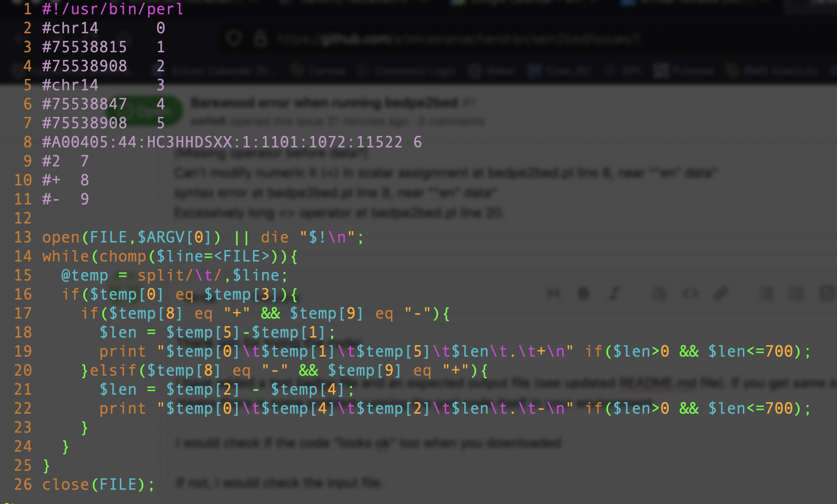Click the shield icon in the address bar
The width and height of the screenshot is (837, 504).
point(234,38)
